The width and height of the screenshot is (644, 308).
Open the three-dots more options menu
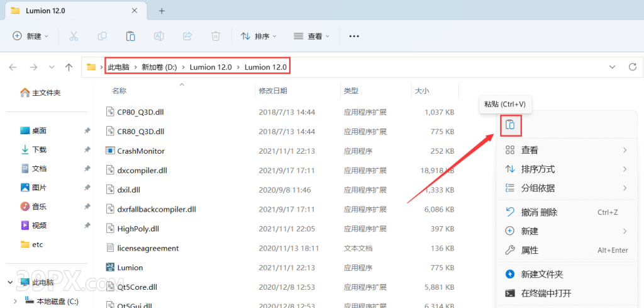(x=354, y=36)
